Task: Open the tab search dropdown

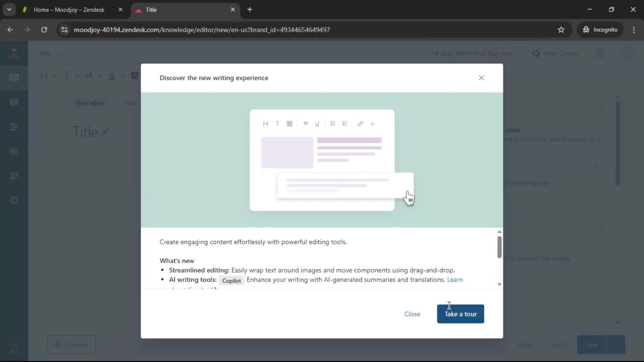Action: click(x=9, y=10)
